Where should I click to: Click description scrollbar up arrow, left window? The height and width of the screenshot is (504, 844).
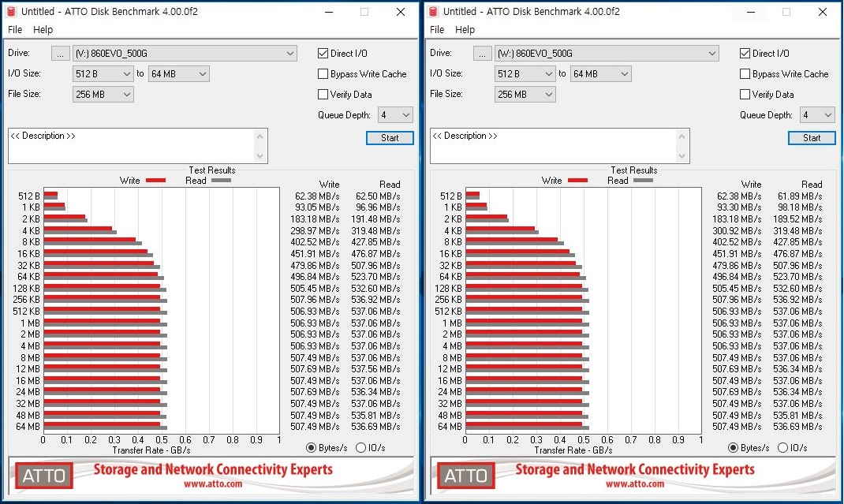[260, 136]
